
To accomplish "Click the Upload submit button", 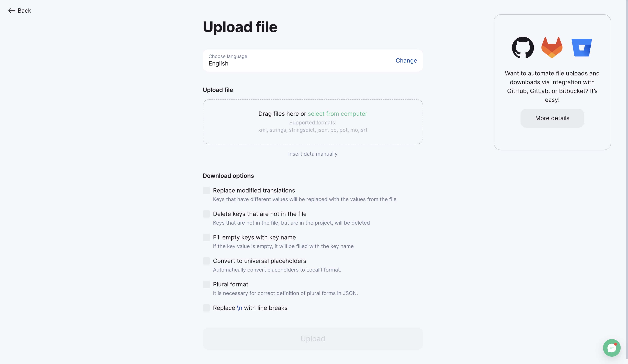I will pyautogui.click(x=313, y=339).
